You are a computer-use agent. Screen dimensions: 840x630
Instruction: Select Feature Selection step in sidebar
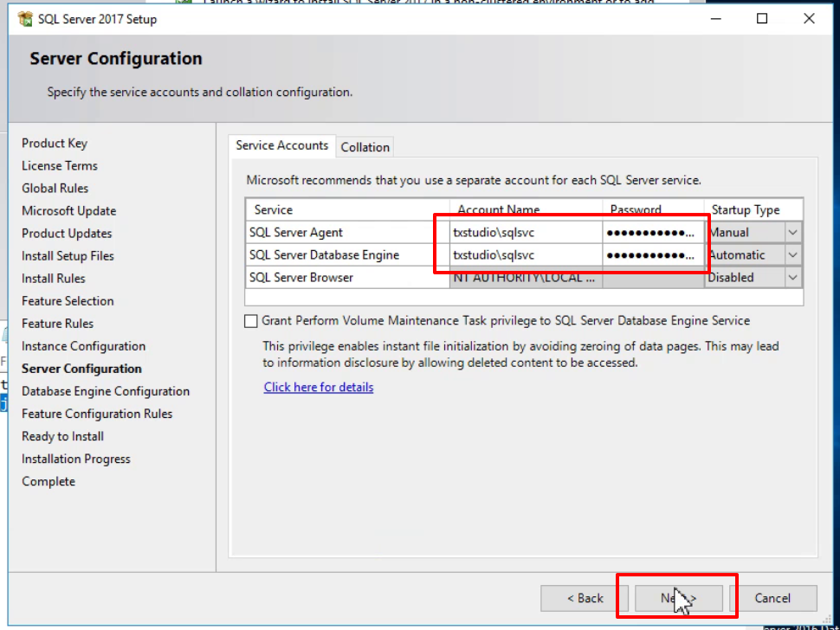[68, 301]
